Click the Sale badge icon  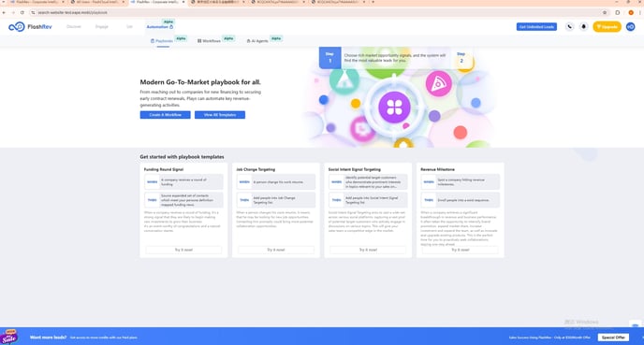click(x=9, y=337)
